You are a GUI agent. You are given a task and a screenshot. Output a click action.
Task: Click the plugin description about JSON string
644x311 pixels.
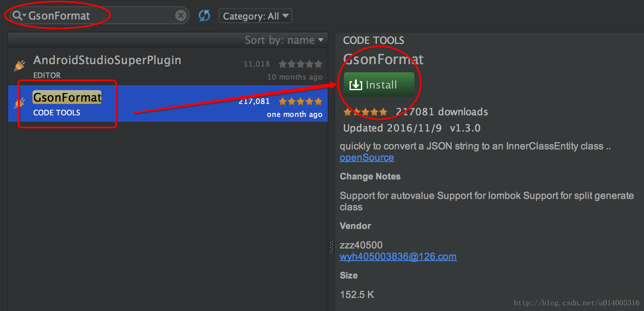click(475, 146)
